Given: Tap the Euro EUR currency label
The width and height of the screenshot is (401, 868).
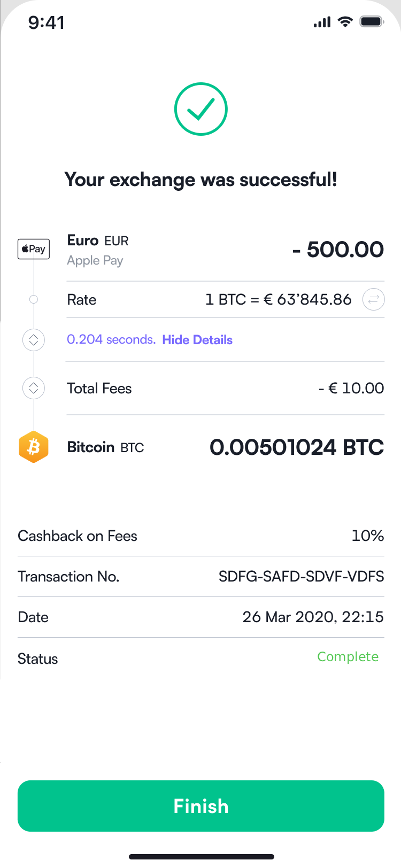Looking at the screenshot, I should pos(98,241).
